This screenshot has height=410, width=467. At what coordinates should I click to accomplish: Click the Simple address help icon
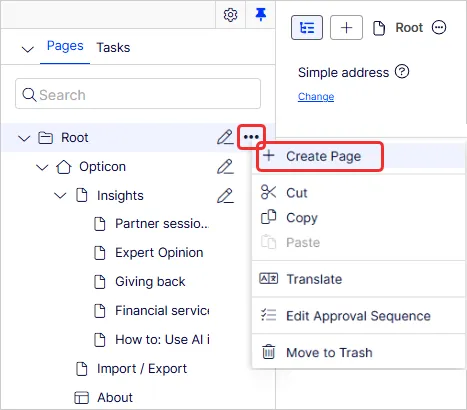[x=402, y=72]
